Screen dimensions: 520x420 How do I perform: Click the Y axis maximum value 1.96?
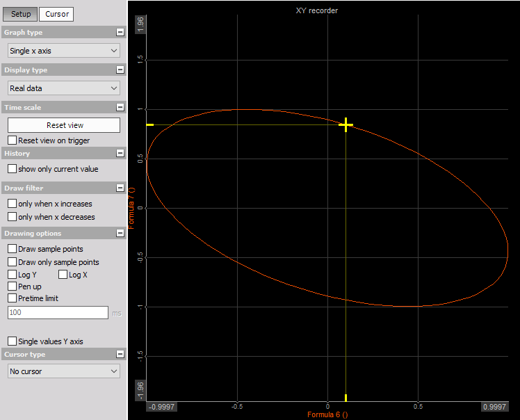tap(140, 24)
